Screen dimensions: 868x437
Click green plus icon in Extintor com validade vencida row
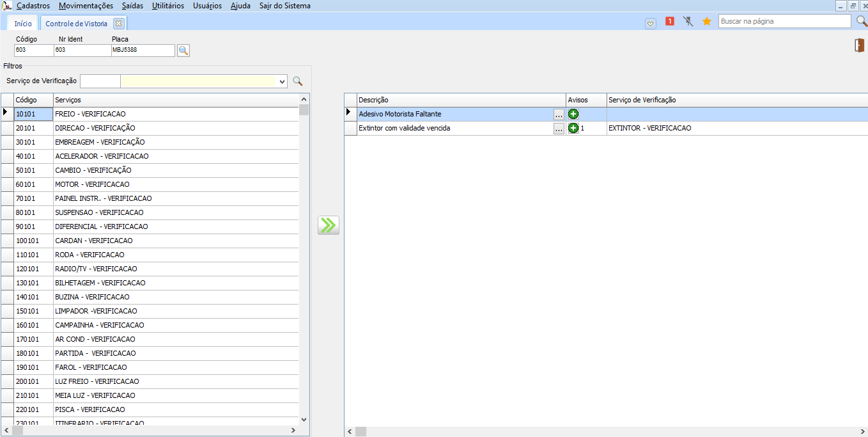(x=573, y=128)
